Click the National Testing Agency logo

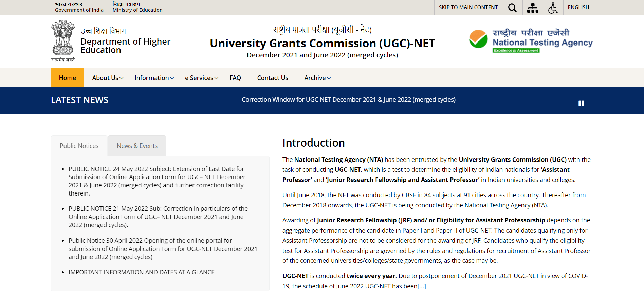point(531,41)
